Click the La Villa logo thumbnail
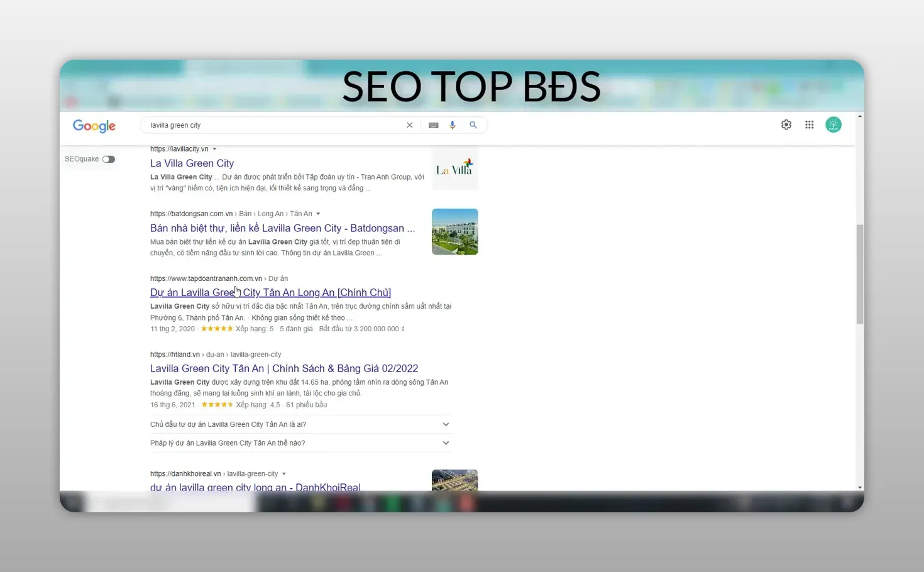Screen dimensions: 924x572 click(455, 168)
